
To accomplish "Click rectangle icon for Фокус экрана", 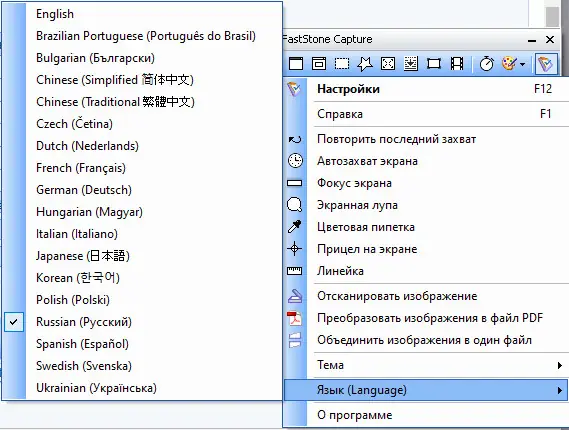I will 294,183.
